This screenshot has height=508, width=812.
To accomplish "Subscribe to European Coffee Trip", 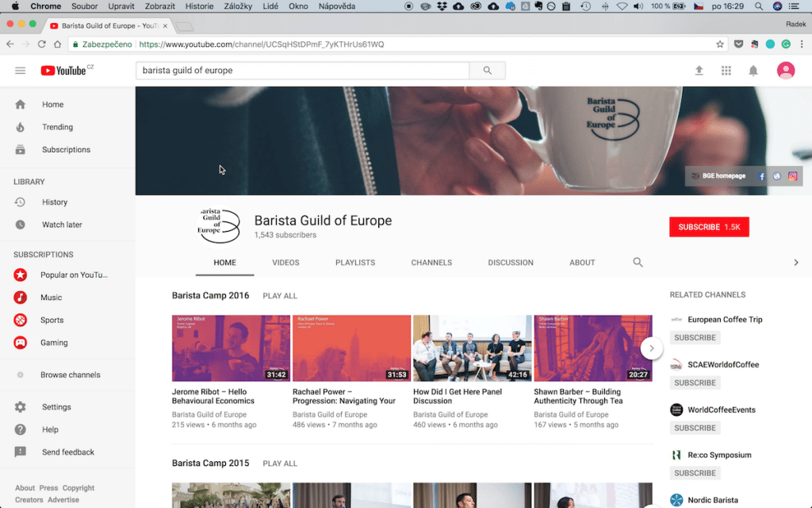I will (695, 338).
